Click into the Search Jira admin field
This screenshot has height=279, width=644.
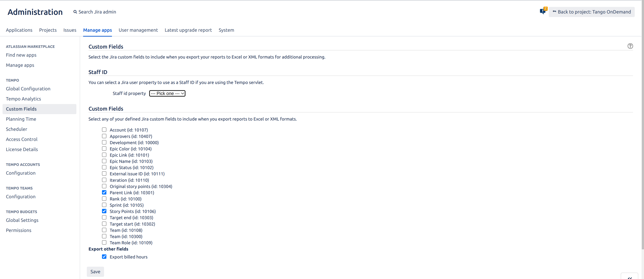97,12
